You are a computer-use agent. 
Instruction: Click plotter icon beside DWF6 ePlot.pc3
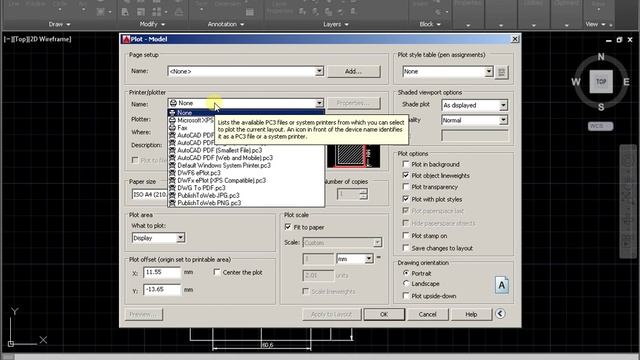coord(172,173)
